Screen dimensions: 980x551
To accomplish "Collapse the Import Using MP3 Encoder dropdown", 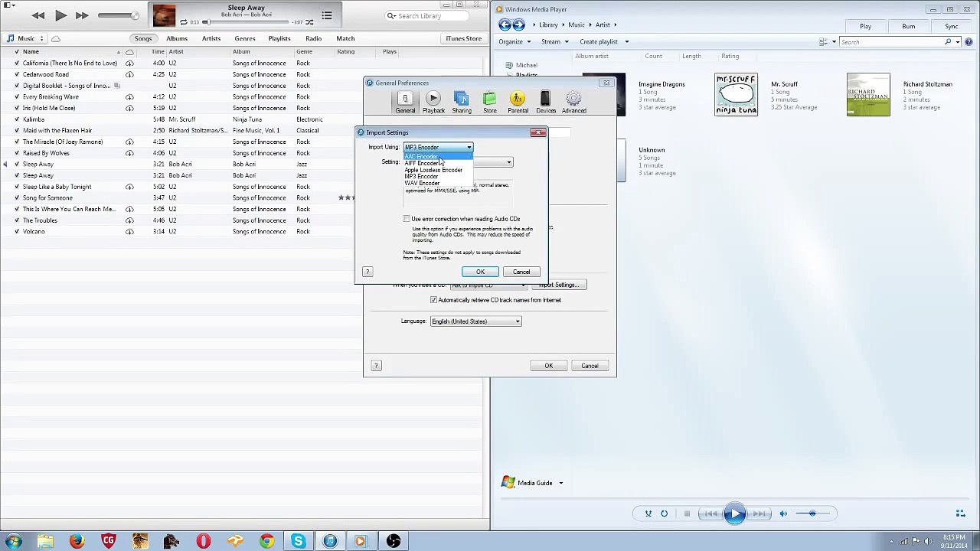I will point(438,147).
